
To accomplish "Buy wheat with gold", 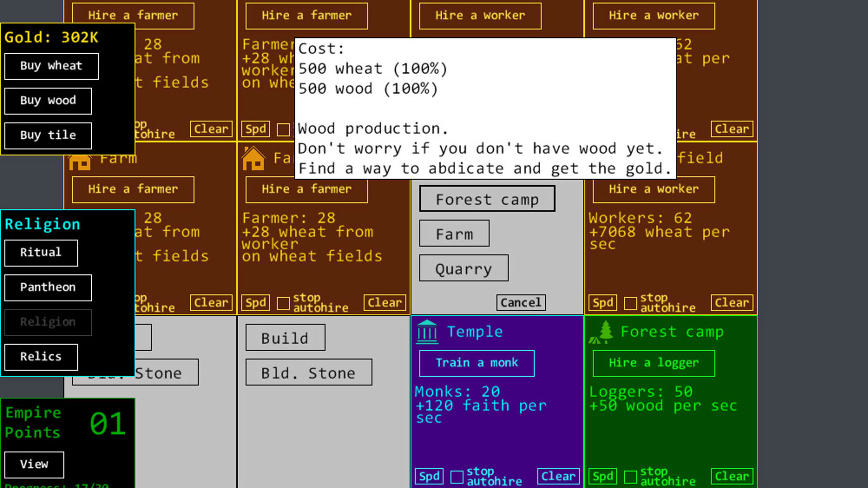I will click(52, 66).
